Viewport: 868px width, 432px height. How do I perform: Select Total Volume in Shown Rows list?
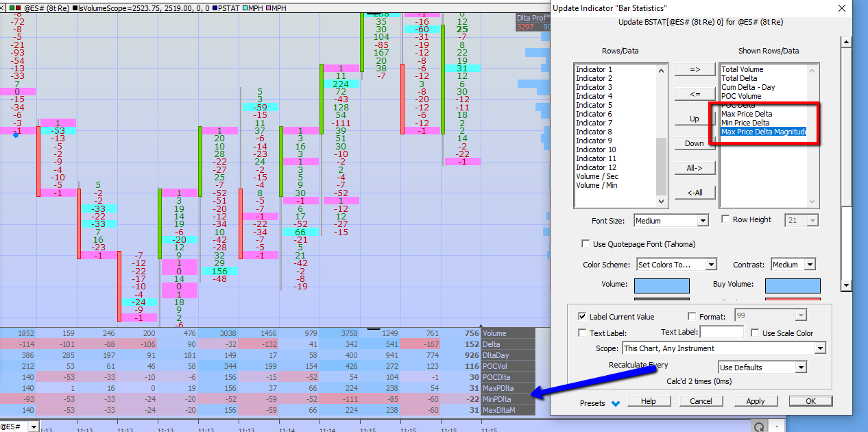coord(742,69)
